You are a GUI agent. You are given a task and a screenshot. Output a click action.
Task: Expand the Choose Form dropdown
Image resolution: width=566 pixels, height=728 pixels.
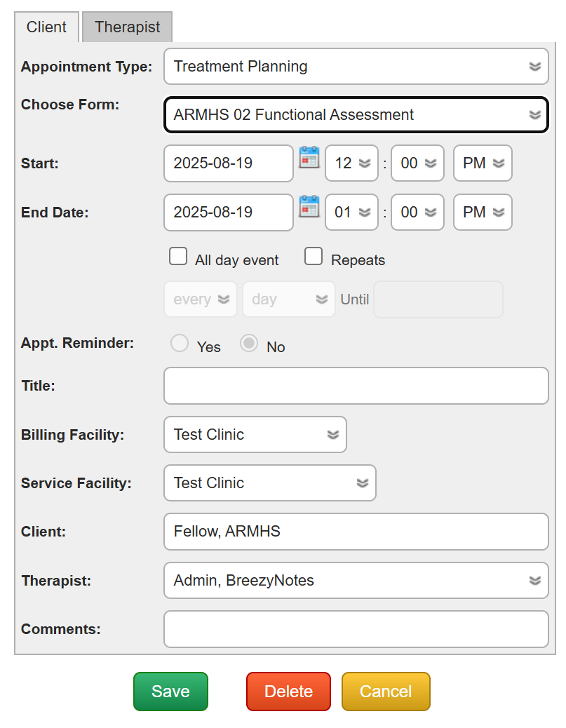click(356, 115)
